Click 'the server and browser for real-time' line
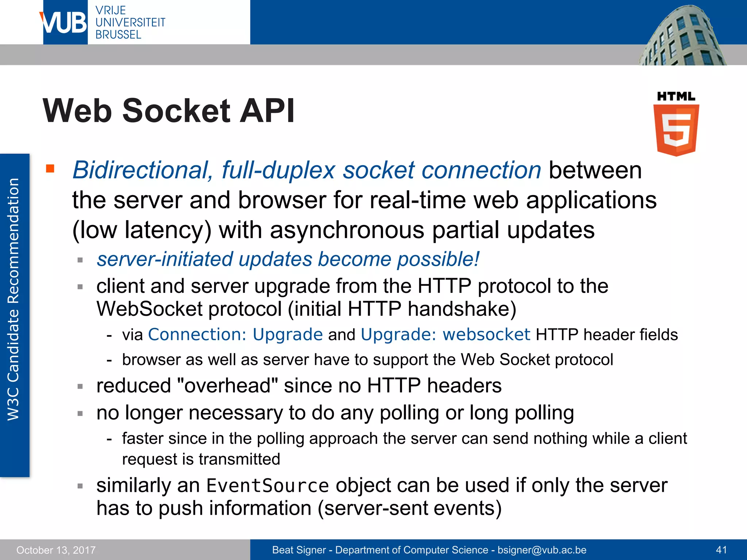Screen dimensions: 747x560 coord(364,201)
